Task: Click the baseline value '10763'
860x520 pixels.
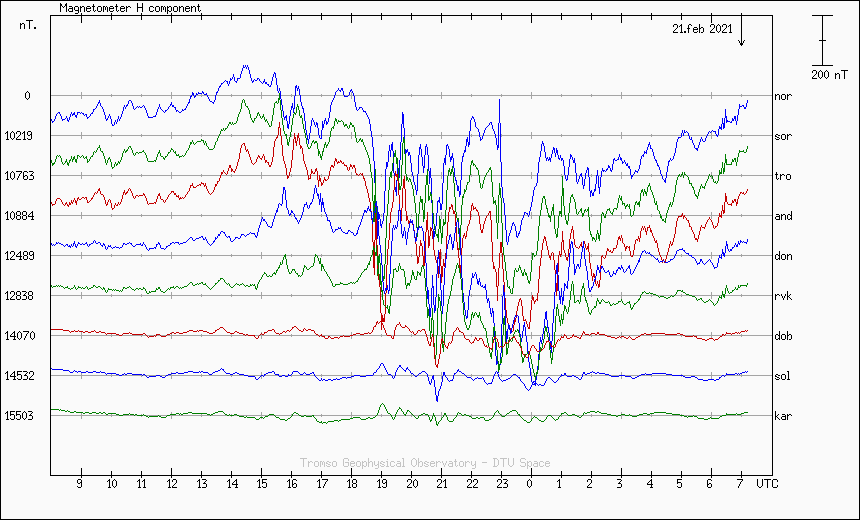Action: [19, 176]
